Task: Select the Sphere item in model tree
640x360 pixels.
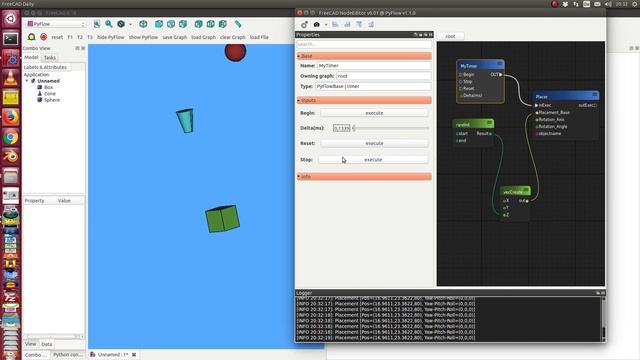Action: [52, 100]
